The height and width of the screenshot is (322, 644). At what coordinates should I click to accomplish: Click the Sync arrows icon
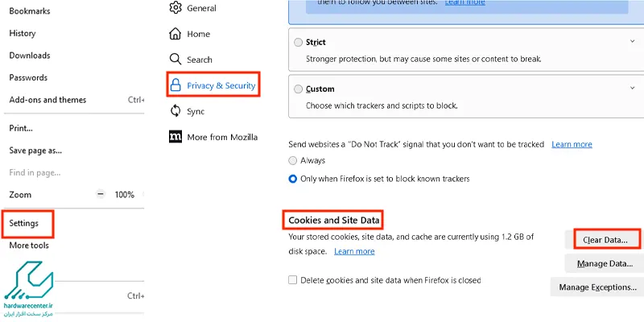click(x=175, y=111)
